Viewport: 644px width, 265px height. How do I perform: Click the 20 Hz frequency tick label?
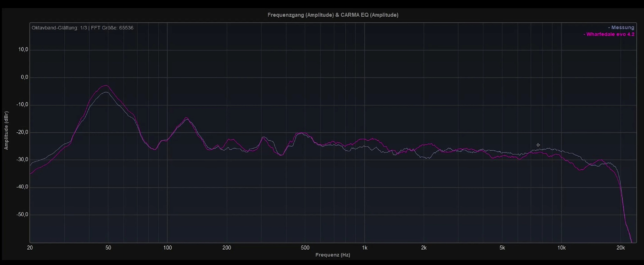[x=30, y=248]
